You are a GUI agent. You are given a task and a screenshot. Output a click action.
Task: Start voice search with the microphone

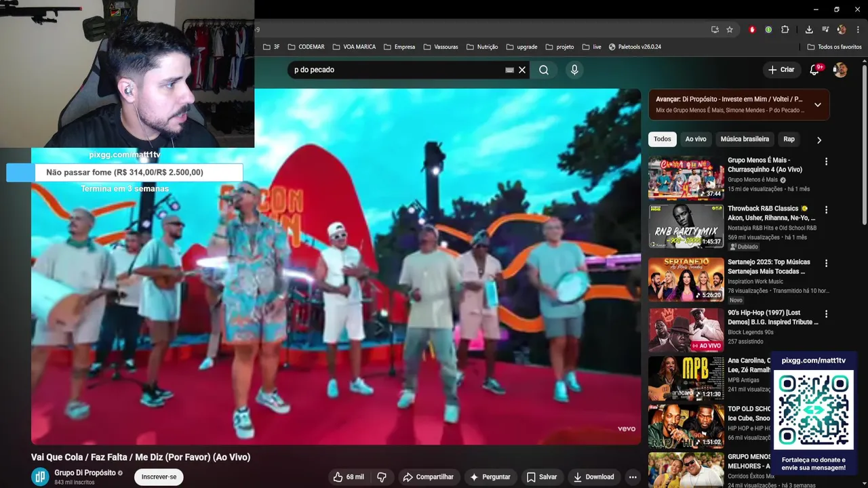tap(574, 70)
